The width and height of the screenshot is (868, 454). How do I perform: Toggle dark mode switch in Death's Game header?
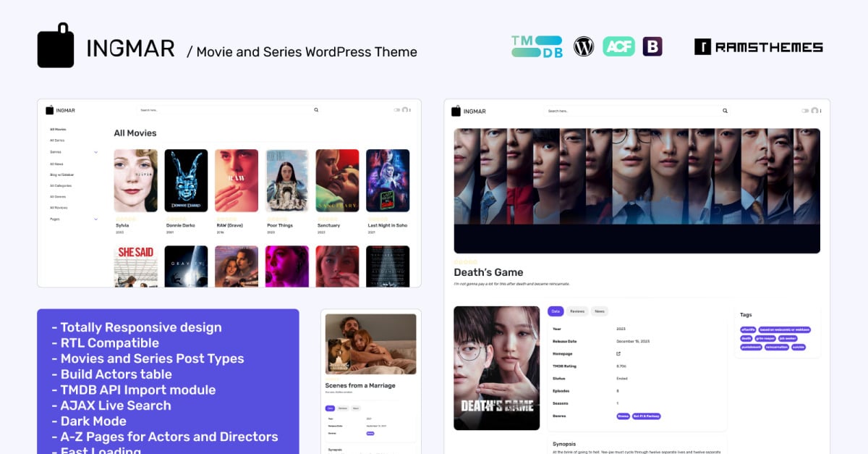(x=805, y=111)
